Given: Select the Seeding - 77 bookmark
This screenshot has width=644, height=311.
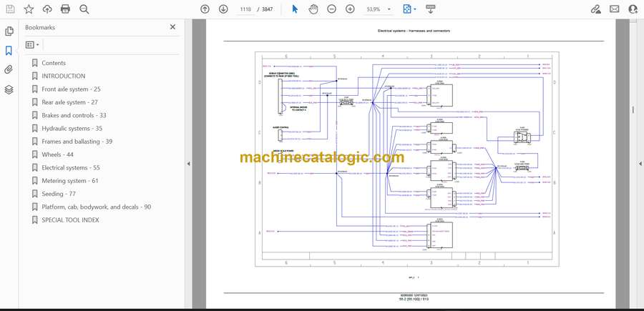Looking at the screenshot, I should 59,194.
